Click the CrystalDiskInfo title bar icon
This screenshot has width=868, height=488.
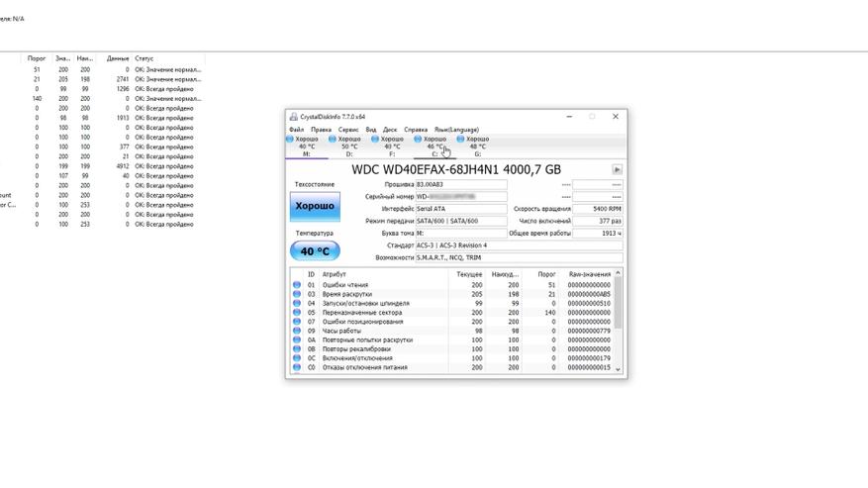tap(293, 117)
